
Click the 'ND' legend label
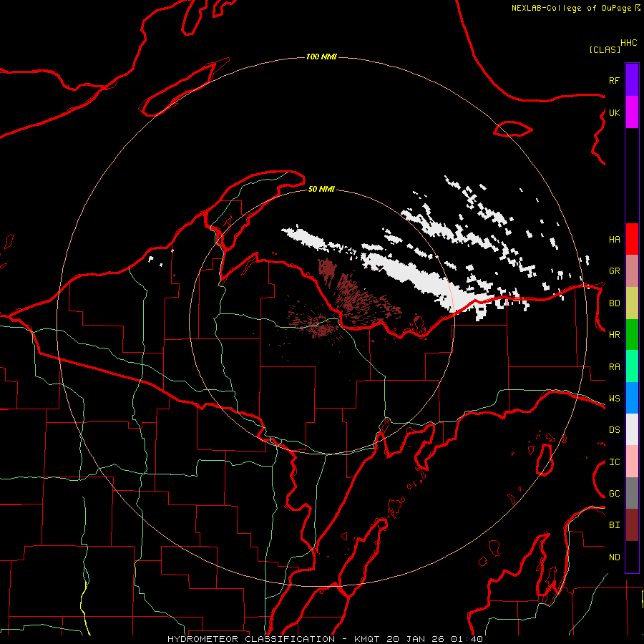[614, 557]
